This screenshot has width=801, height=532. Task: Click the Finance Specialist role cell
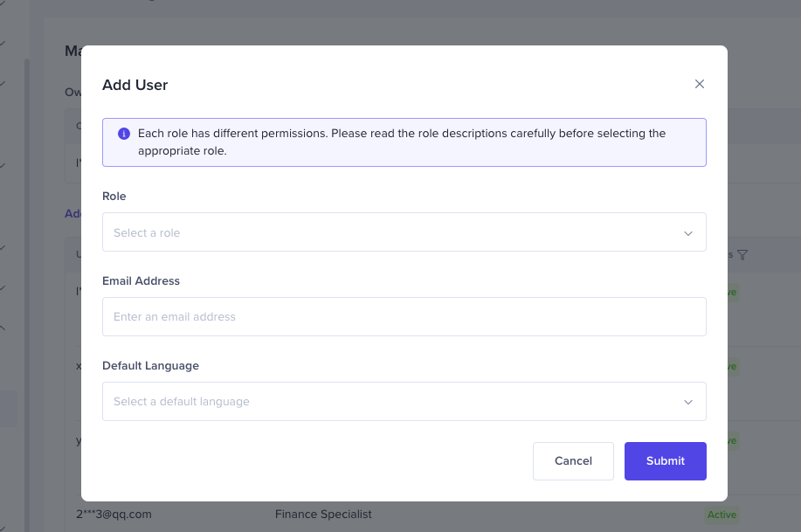(323, 515)
